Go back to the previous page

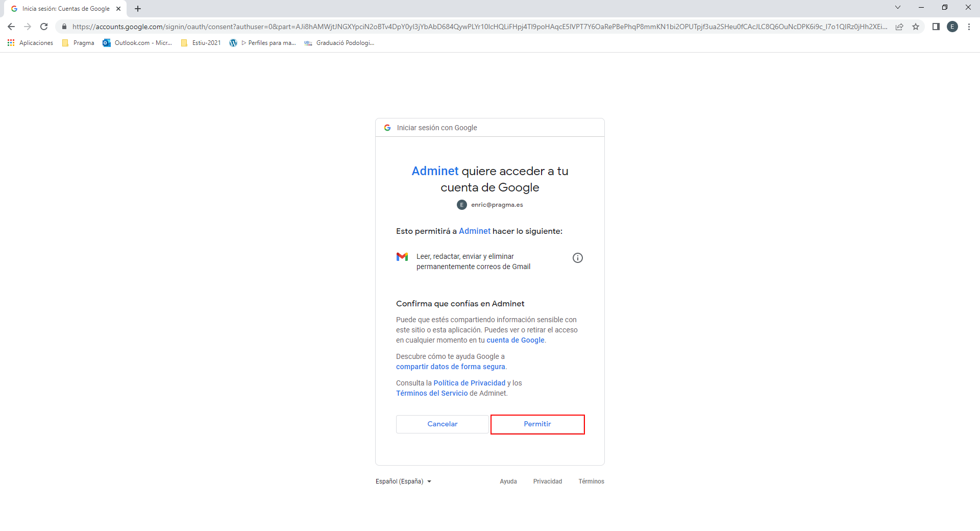pos(11,27)
